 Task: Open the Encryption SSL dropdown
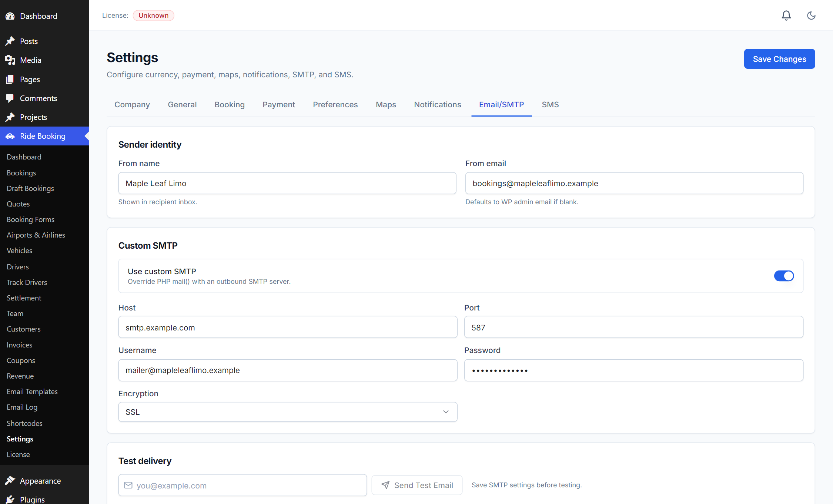(288, 412)
